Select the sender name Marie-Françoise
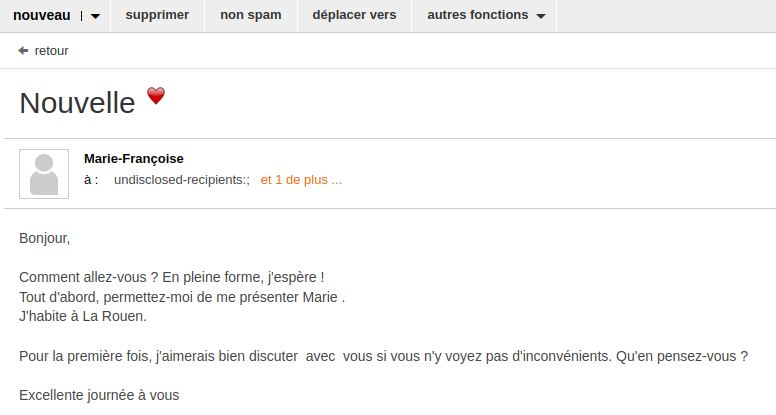This screenshot has width=776, height=415. point(134,158)
